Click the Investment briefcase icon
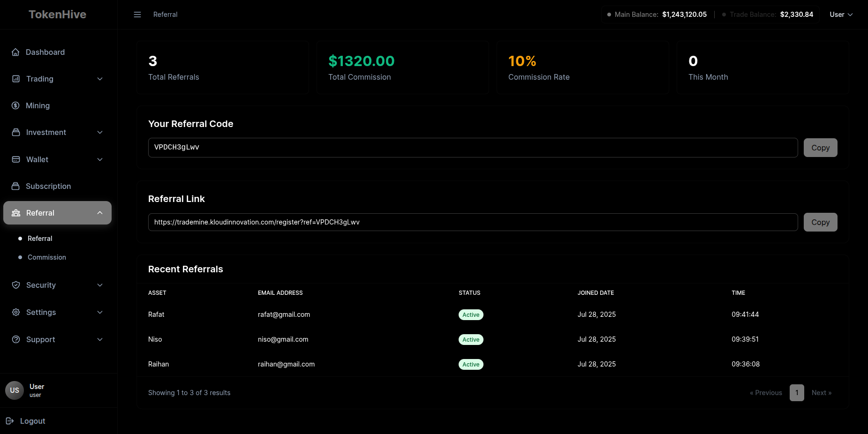This screenshot has width=868, height=434. tap(16, 132)
